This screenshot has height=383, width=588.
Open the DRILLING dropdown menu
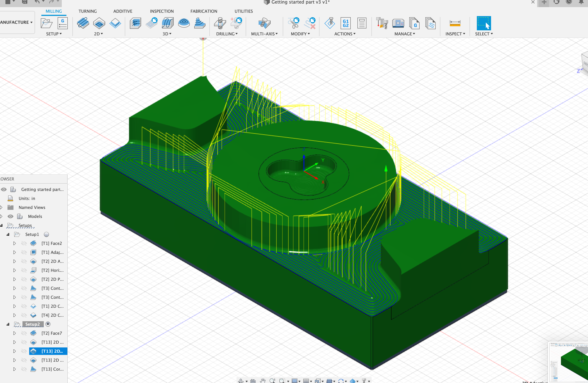pos(227,34)
